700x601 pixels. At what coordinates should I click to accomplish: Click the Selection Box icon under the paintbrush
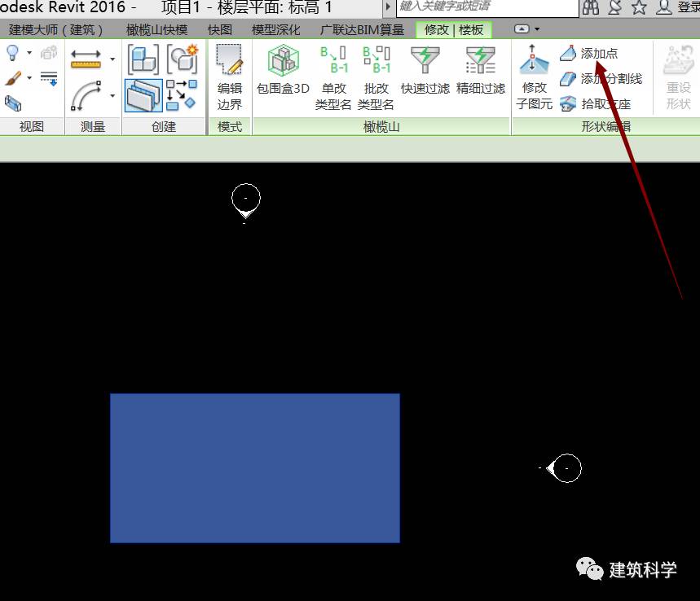[x=13, y=103]
